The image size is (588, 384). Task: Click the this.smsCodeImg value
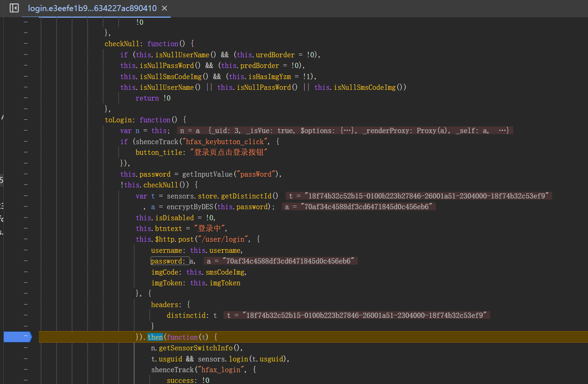tap(215, 272)
